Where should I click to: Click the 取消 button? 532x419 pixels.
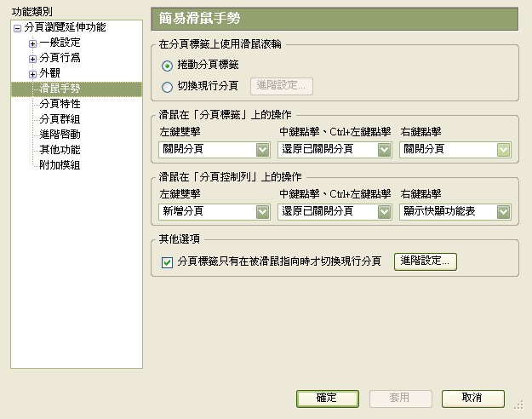tap(472, 398)
